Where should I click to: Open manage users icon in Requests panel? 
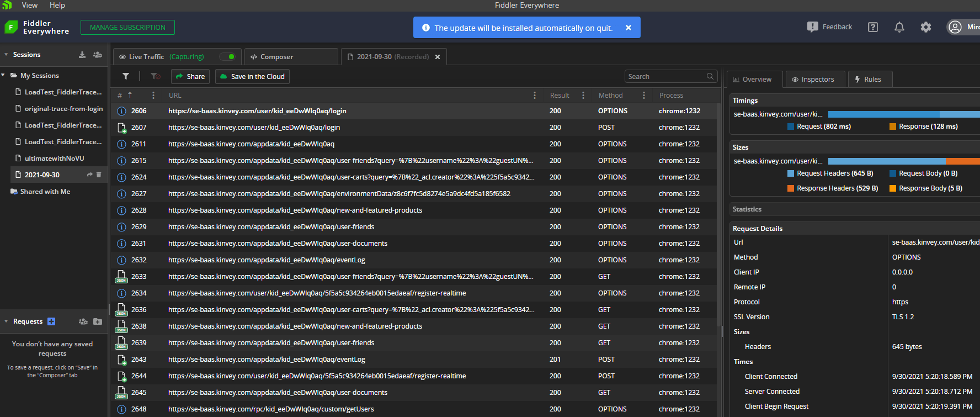tap(83, 321)
